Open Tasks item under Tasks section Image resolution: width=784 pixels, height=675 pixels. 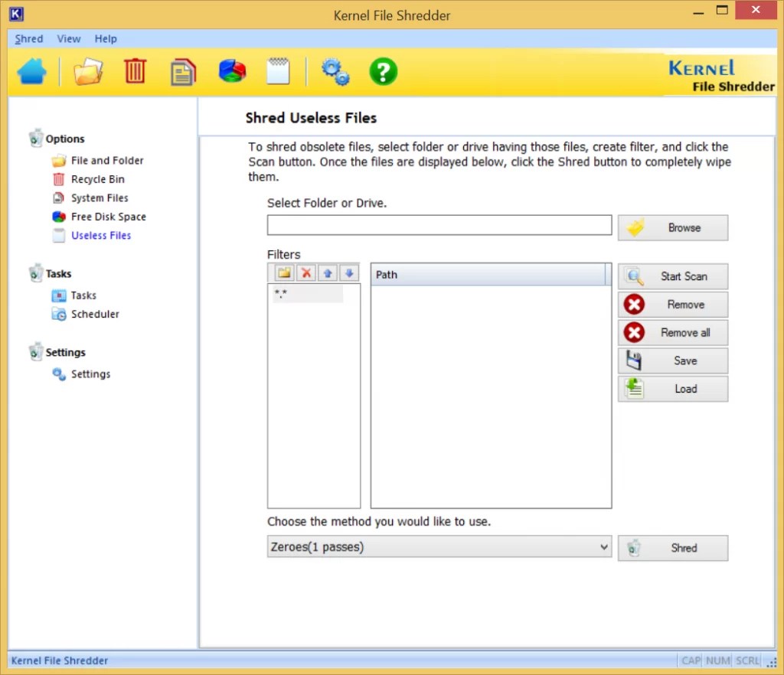(x=83, y=295)
